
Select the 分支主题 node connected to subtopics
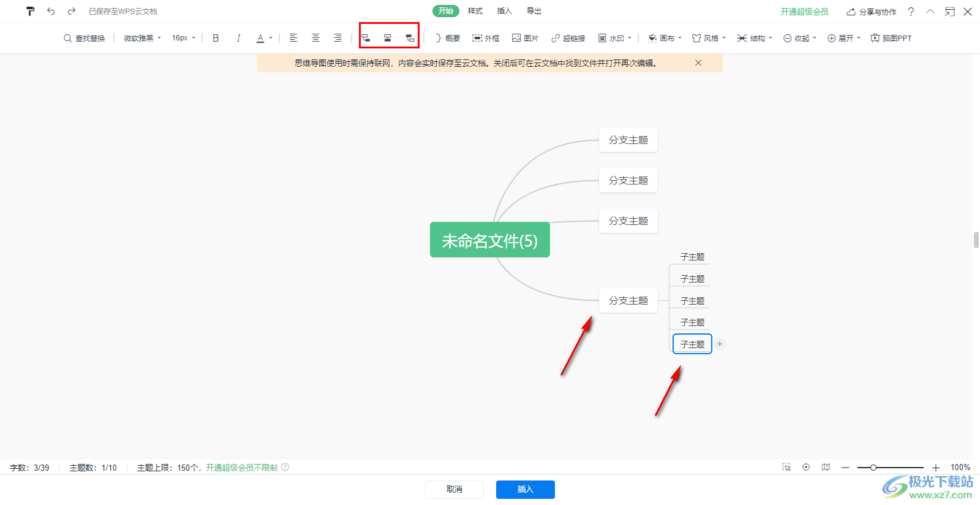click(x=628, y=300)
